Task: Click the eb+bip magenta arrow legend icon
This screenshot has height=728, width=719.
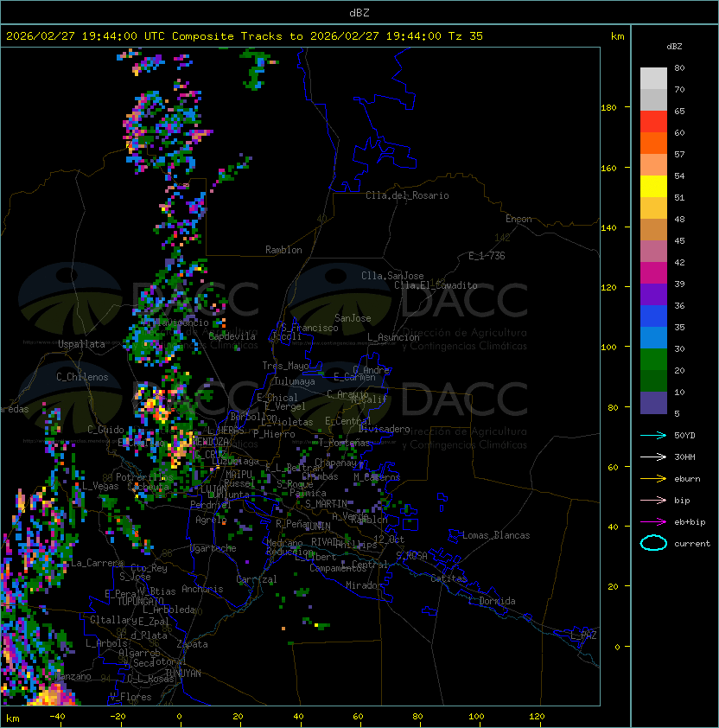Action: 653,522
